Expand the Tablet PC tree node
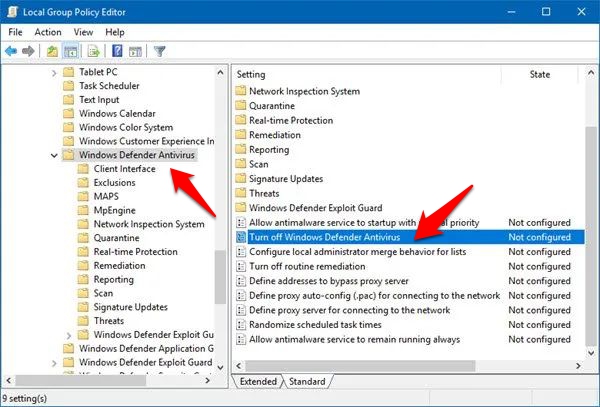600x407 pixels. coord(54,72)
